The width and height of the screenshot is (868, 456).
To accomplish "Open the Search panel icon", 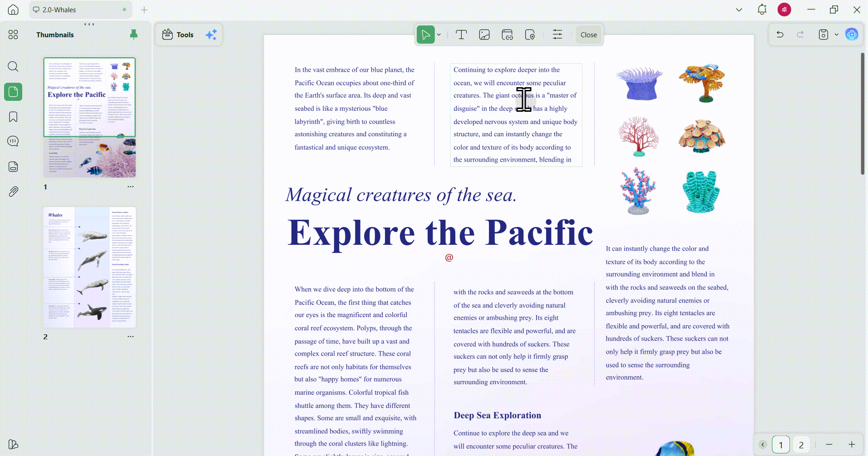I will (x=13, y=67).
